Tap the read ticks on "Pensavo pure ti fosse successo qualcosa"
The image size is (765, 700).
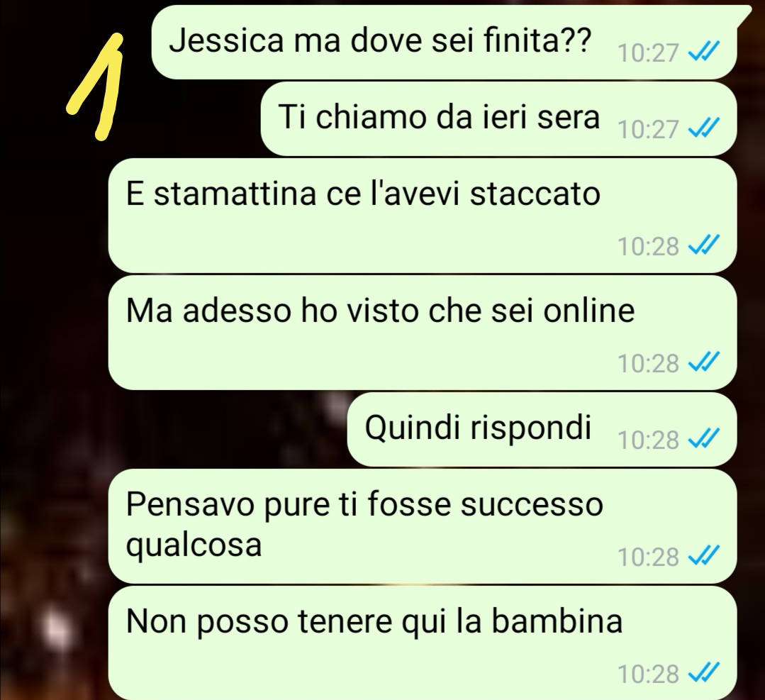703,555
